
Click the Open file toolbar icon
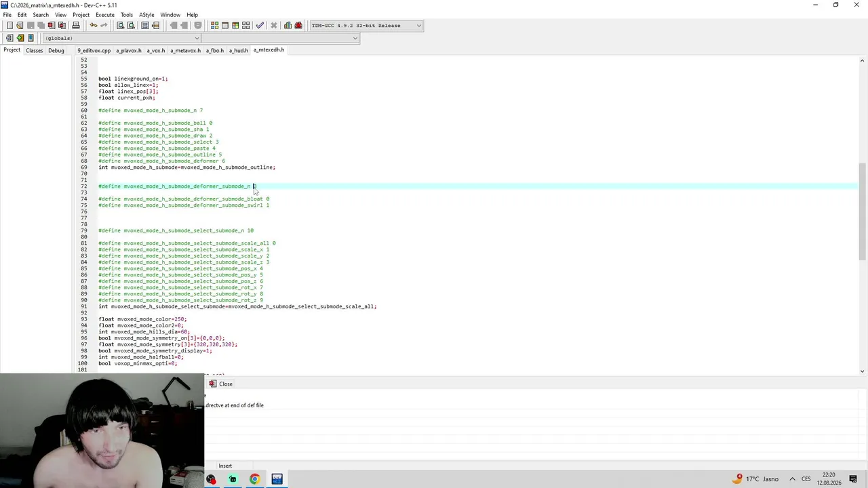point(20,26)
